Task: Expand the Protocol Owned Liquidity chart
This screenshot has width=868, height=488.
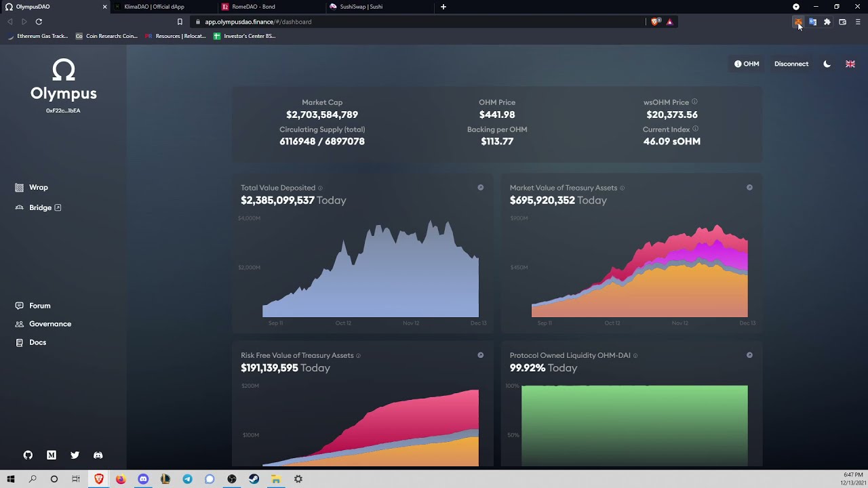Action: (x=749, y=354)
